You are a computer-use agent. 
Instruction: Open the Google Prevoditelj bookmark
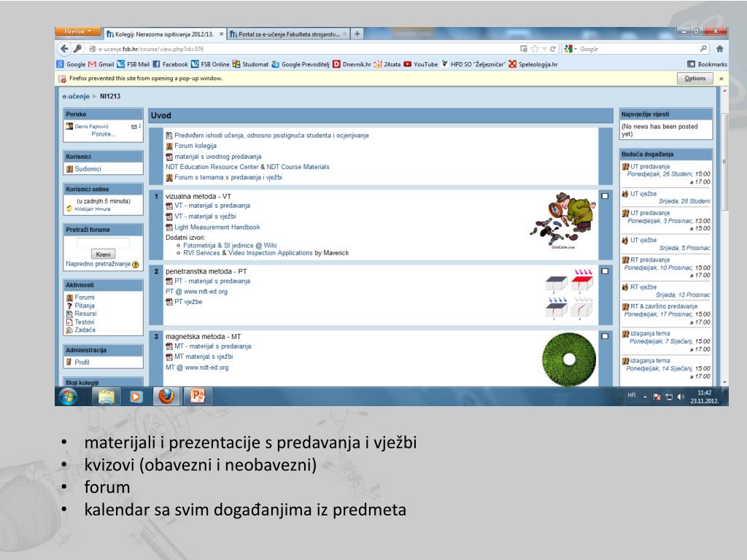[x=301, y=64]
